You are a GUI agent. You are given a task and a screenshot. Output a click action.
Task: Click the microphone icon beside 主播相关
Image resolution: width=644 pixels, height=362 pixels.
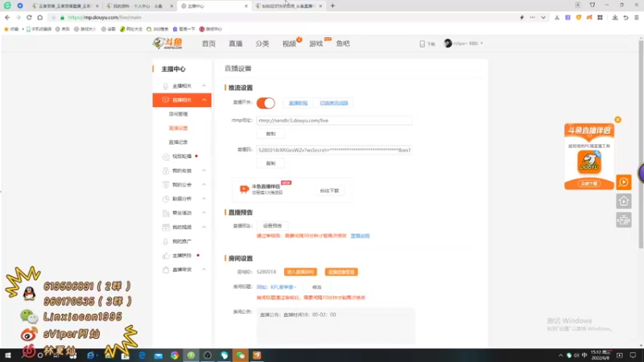tap(166, 86)
